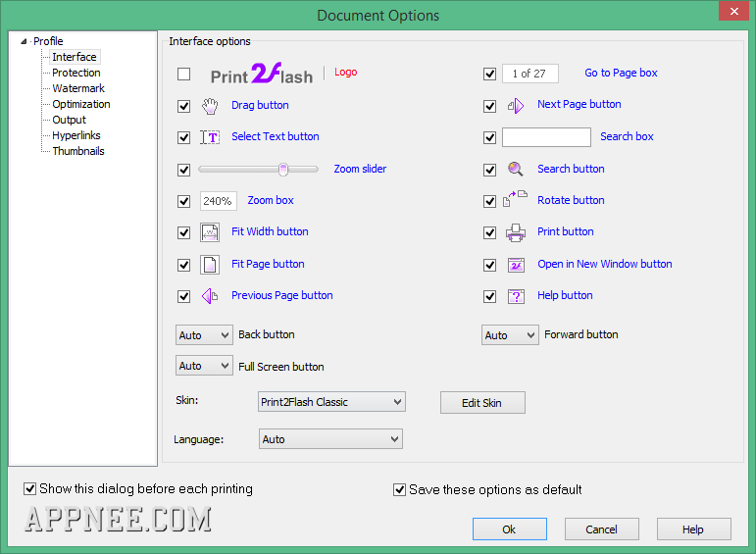Enable the Logo checkbox
Viewport: 756px width, 554px height.
(183, 75)
